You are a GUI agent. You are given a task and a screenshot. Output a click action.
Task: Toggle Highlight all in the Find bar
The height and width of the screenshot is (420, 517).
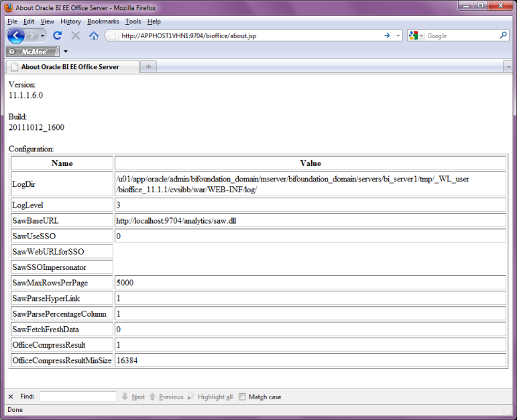tap(210, 397)
